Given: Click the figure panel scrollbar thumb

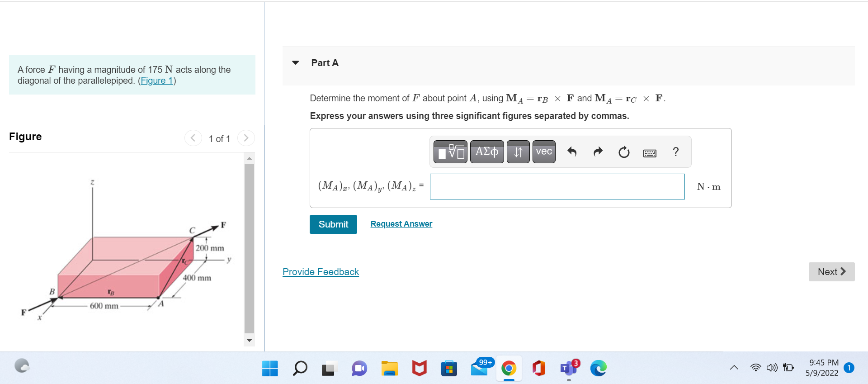Looking at the screenshot, I should (x=249, y=248).
